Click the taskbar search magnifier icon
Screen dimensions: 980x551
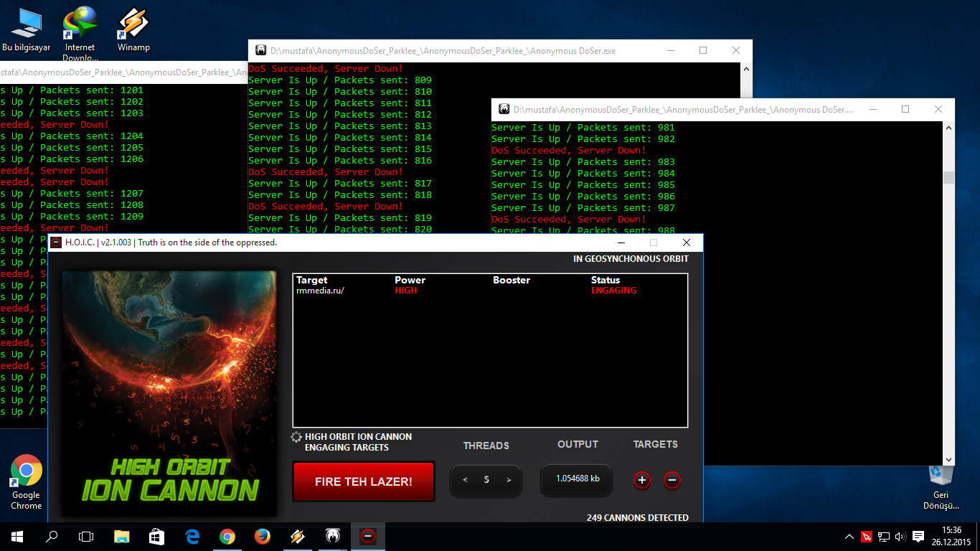pyautogui.click(x=52, y=536)
